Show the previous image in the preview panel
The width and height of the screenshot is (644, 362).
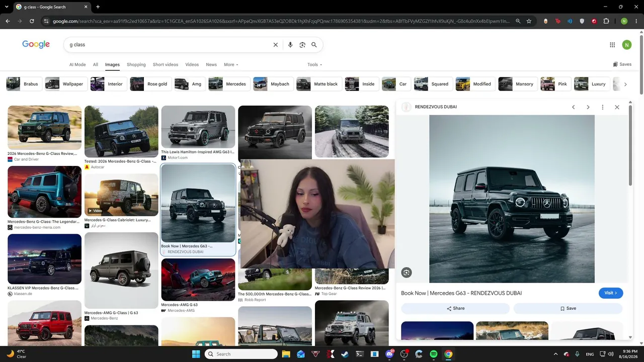pos(573,107)
